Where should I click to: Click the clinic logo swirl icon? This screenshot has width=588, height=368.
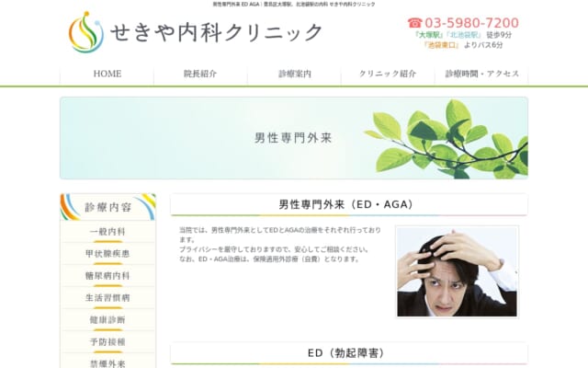click(x=85, y=32)
